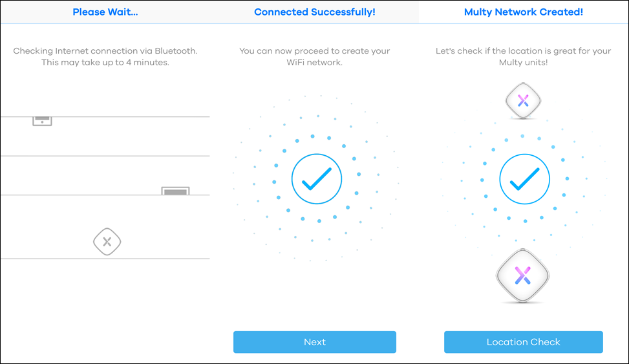629x364 pixels.
Task: Click the large lower Multy unit icon
Action: pos(523,275)
